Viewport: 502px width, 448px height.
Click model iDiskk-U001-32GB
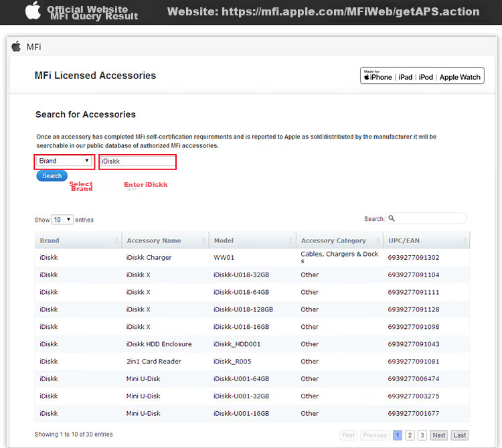[x=242, y=396]
